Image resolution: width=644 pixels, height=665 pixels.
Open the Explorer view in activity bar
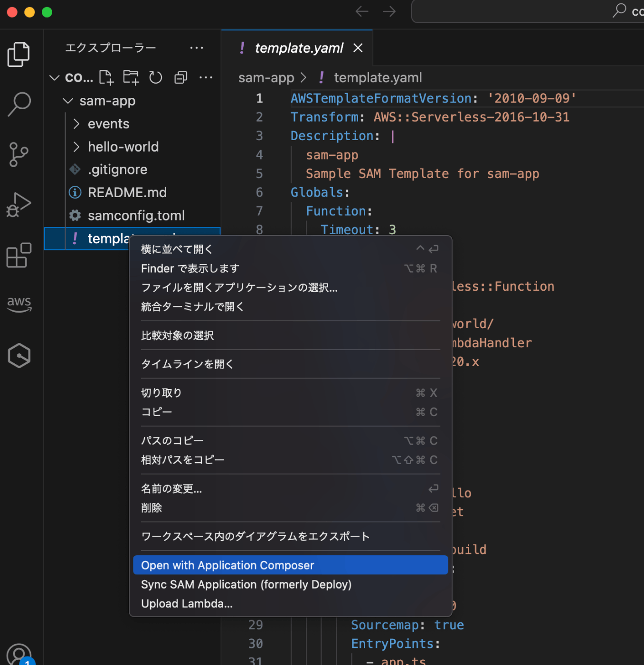19,54
